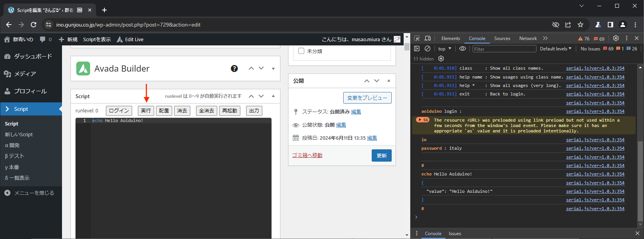Viewport: 644px width, 239px height.
Task: Clear the console with the clear icon
Action: [x=427, y=49]
